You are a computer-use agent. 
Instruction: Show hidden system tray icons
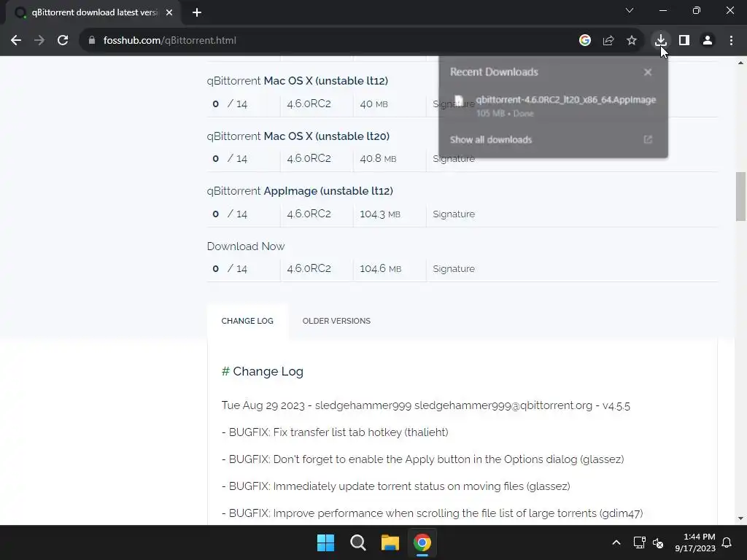[x=616, y=542]
